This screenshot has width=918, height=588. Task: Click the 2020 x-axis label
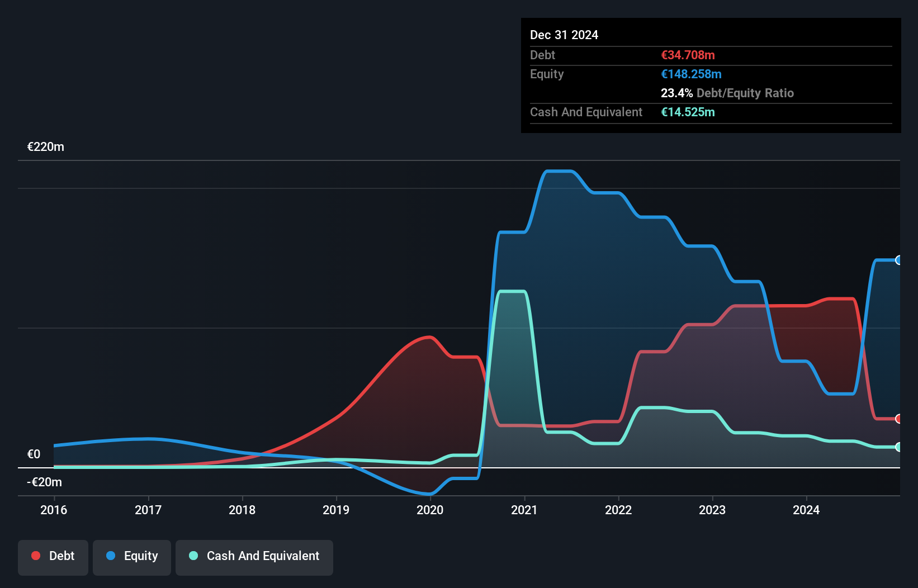430,510
